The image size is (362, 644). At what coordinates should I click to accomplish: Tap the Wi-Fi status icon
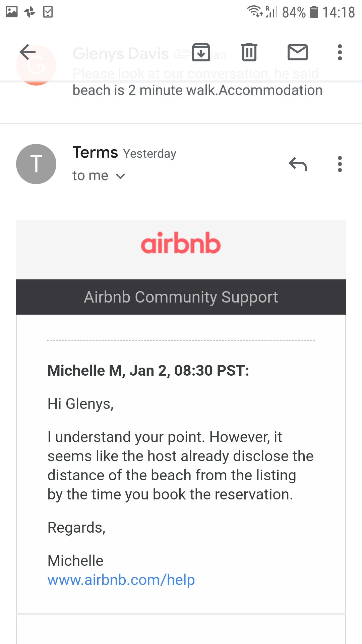coord(255,11)
